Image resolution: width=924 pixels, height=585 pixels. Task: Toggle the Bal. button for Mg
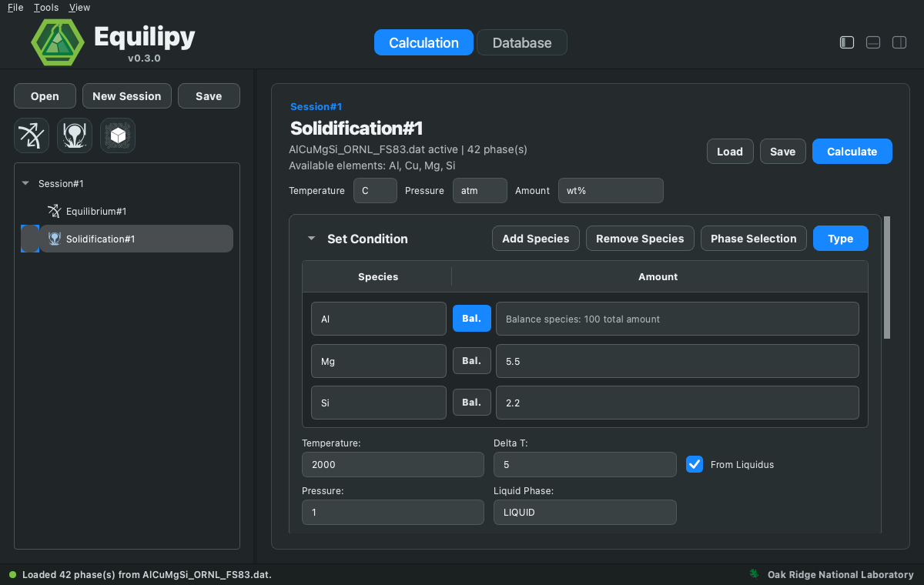472,360
